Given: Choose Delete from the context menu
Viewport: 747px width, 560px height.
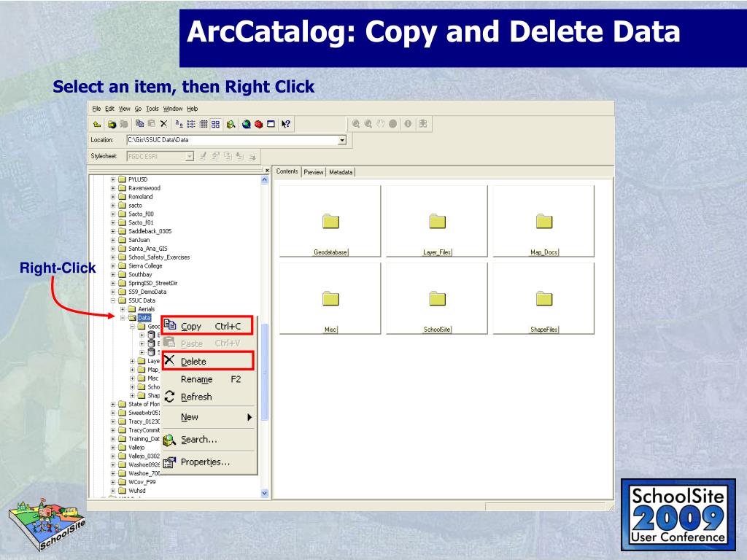Looking at the screenshot, I should coord(207,361).
